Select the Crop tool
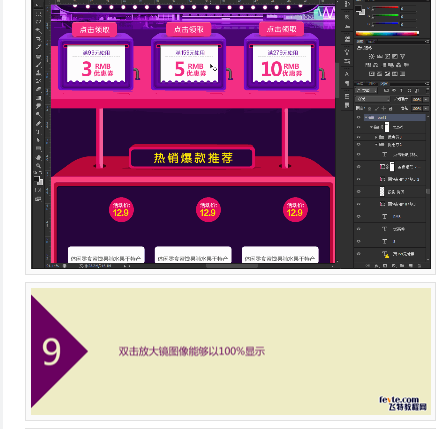 [x=39, y=39]
